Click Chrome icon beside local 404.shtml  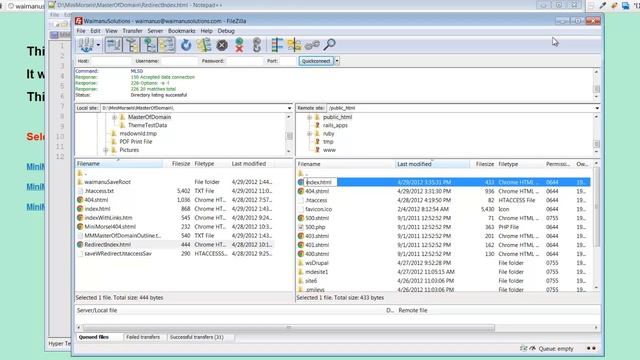point(80,200)
